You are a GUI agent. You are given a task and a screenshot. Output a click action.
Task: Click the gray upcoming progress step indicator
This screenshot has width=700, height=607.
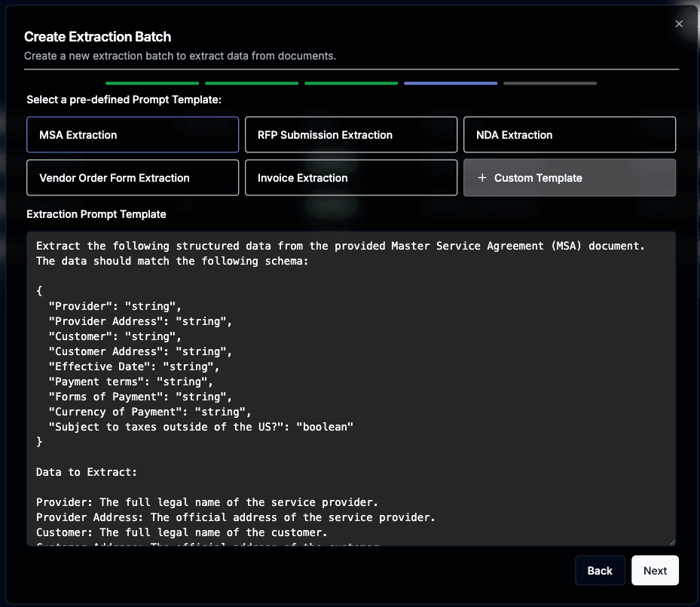point(549,83)
